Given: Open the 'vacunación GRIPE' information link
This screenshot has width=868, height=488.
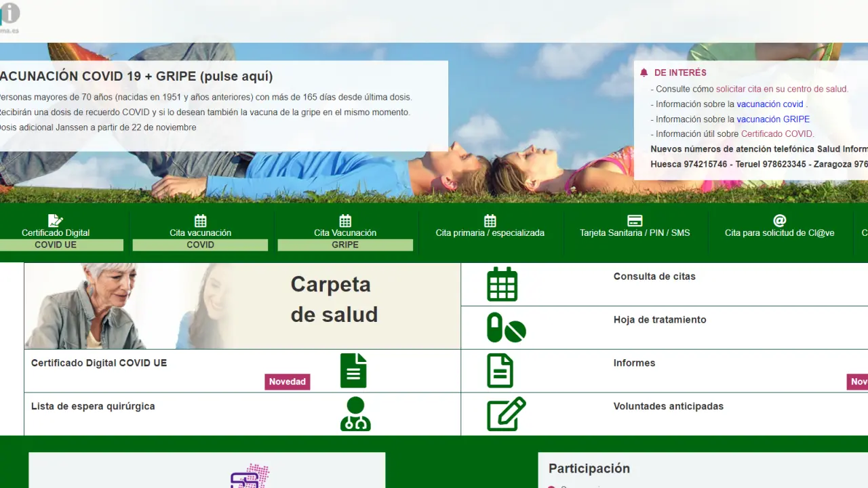Looking at the screenshot, I should 773,119.
